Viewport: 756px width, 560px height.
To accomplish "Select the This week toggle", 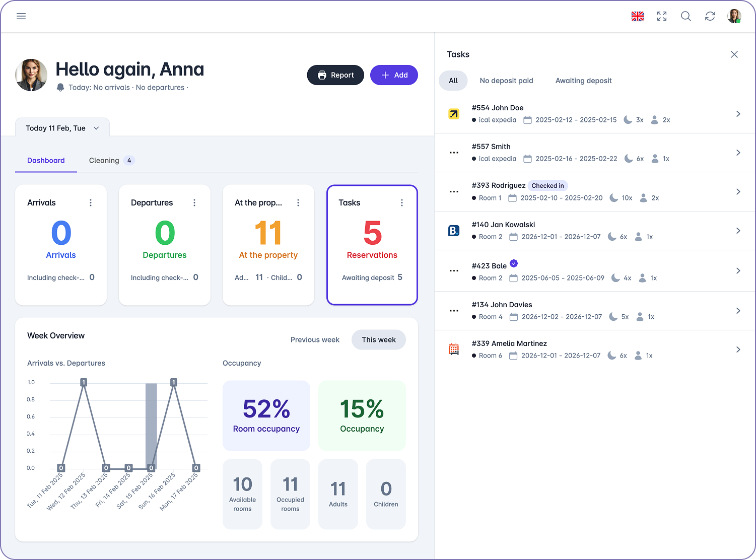I will [378, 340].
